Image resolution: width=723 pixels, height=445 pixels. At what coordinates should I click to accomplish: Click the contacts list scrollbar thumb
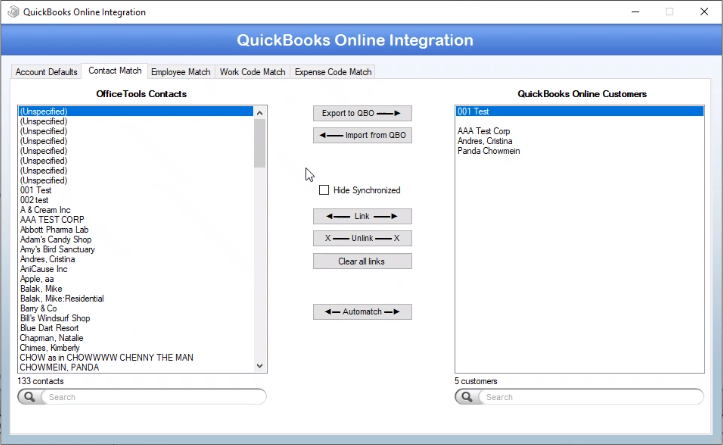point(260,143)
